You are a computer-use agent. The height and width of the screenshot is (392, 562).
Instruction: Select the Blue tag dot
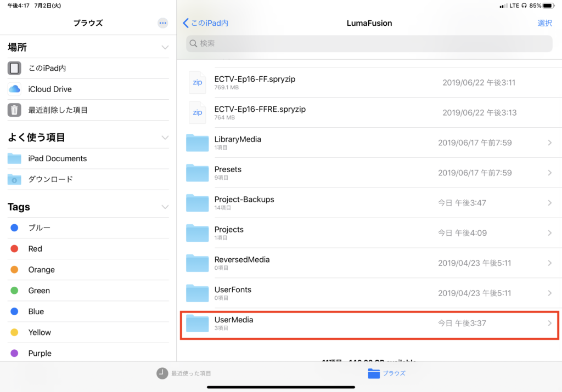pos(14,311)
